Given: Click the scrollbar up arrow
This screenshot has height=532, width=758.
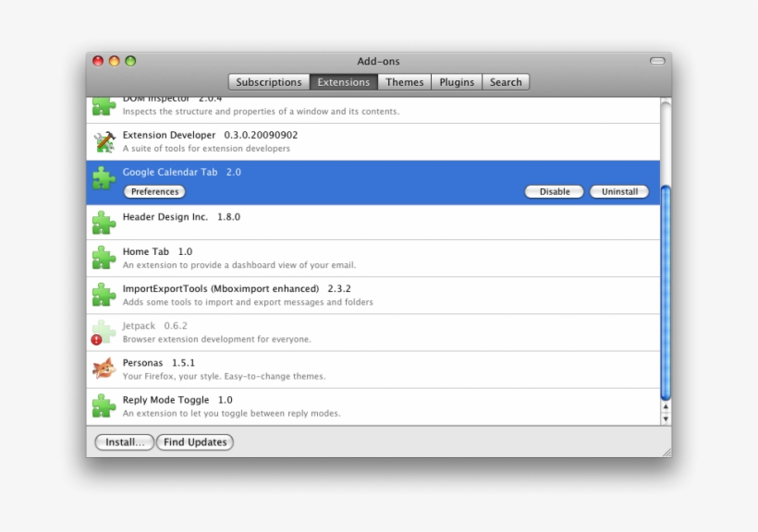Looking at the screenshot, I should (x=666, y=407).
